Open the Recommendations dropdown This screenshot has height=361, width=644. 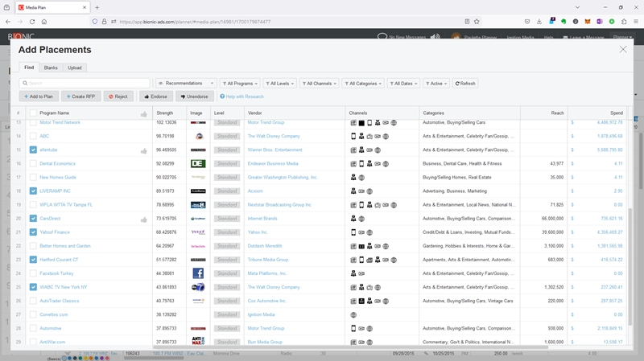pyautogui.click(x=186, y=84)
